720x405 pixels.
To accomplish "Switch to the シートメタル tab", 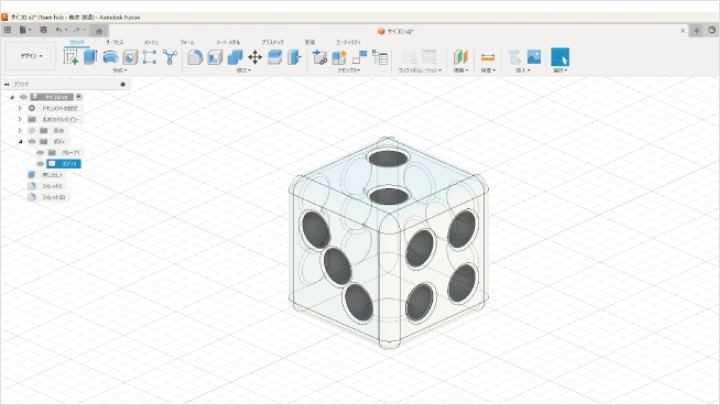I will [228, 42].
